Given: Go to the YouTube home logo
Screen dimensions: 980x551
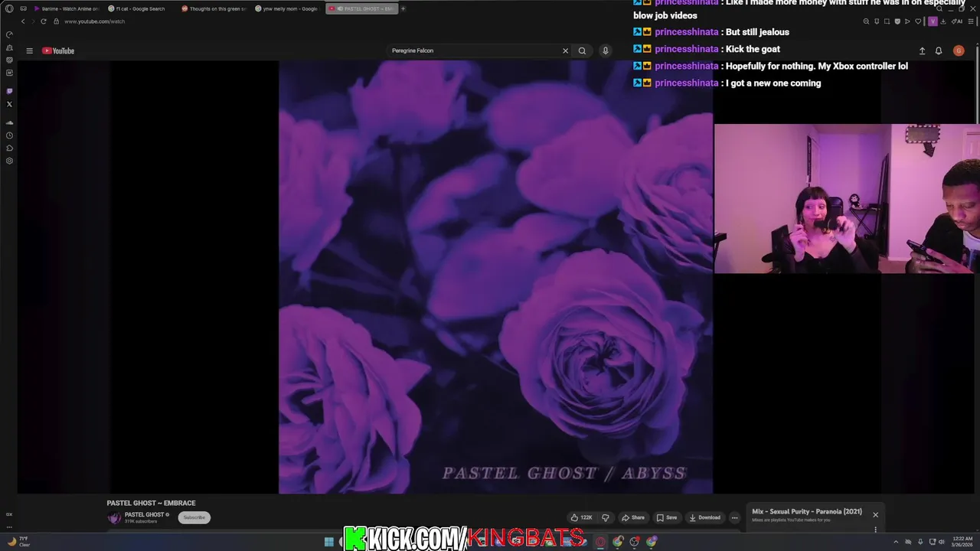Looking at the screenshot, I should click(x=58, y=51).
